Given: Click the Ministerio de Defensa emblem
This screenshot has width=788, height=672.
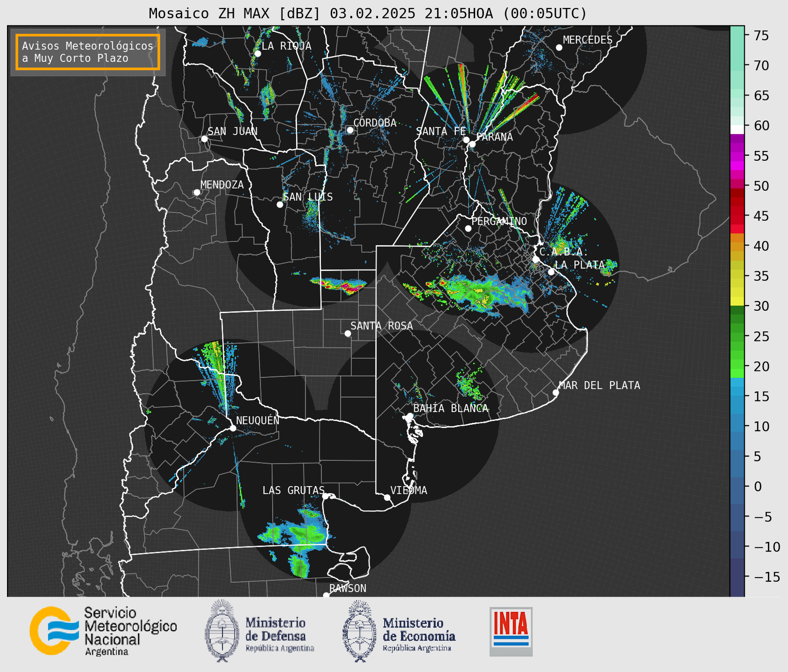Looking at the screenshot, I should [222, 630].
